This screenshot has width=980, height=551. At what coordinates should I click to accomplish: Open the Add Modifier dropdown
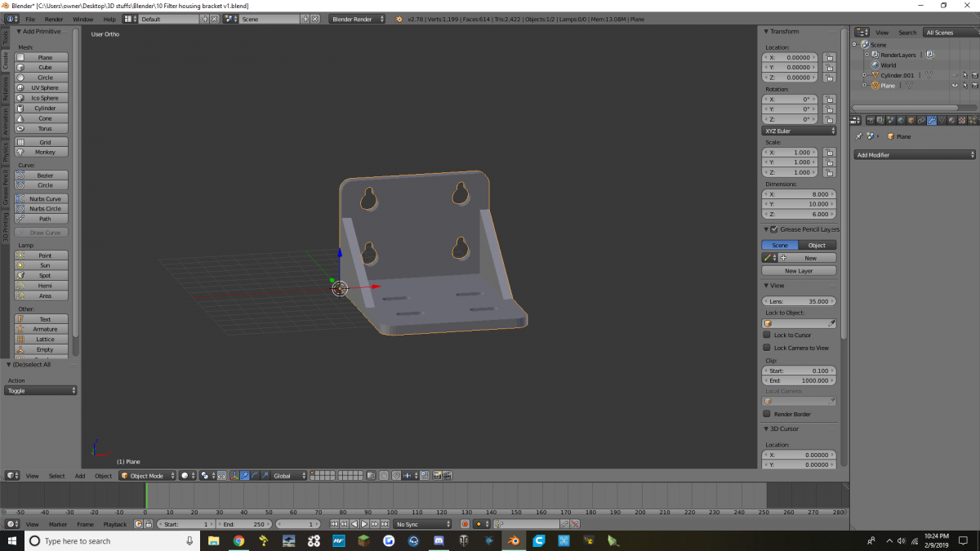click(915, 155)
